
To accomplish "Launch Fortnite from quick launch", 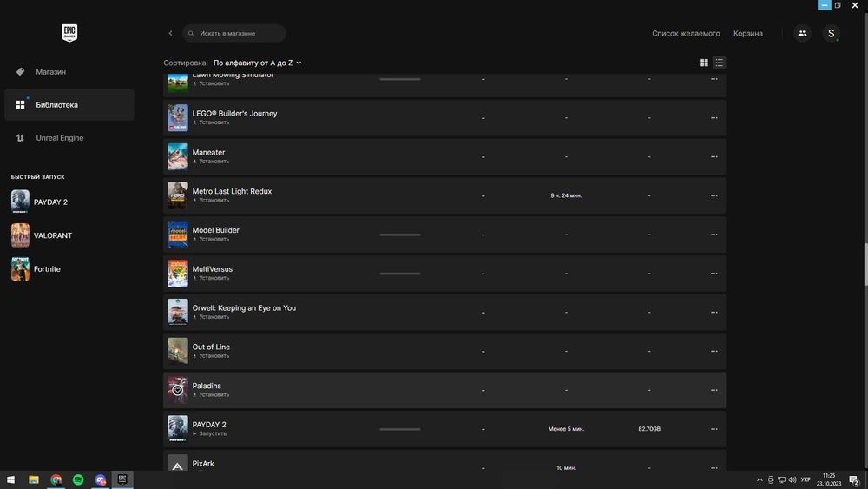I will (x=47, y=269).
